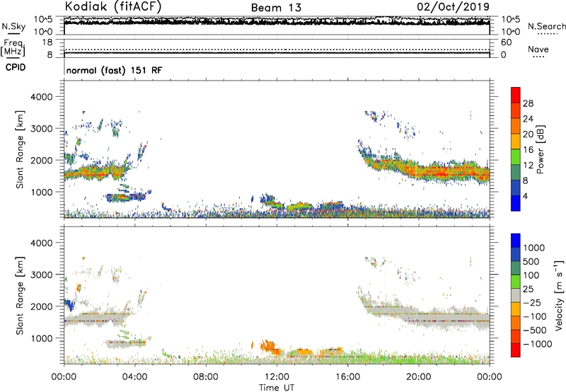Click the "Velocity [m s-1]" colorbar title
566x392 pixels.
click(x=559, y=295)
